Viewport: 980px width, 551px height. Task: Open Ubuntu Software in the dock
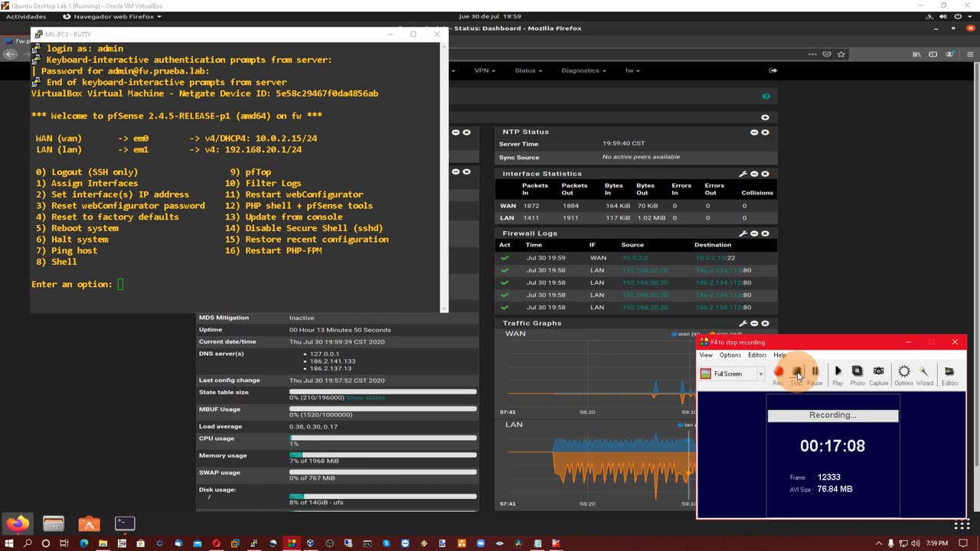(89, 524)
